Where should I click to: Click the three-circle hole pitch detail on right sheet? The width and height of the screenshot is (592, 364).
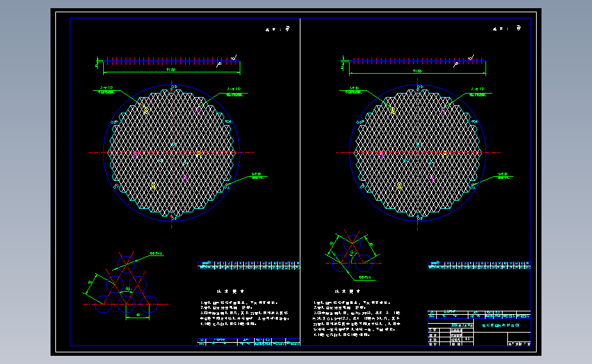tap(352, 255)
